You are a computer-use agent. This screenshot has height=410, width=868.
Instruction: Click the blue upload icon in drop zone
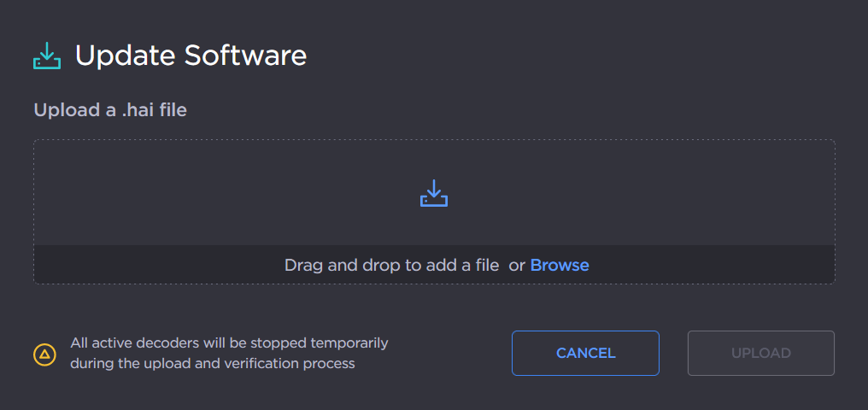[434, 193]
